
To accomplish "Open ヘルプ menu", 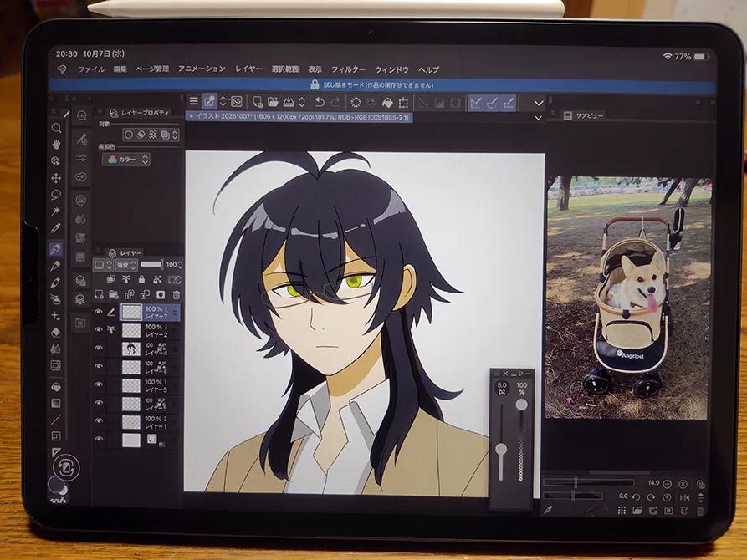I will click(x=428, y=69).
